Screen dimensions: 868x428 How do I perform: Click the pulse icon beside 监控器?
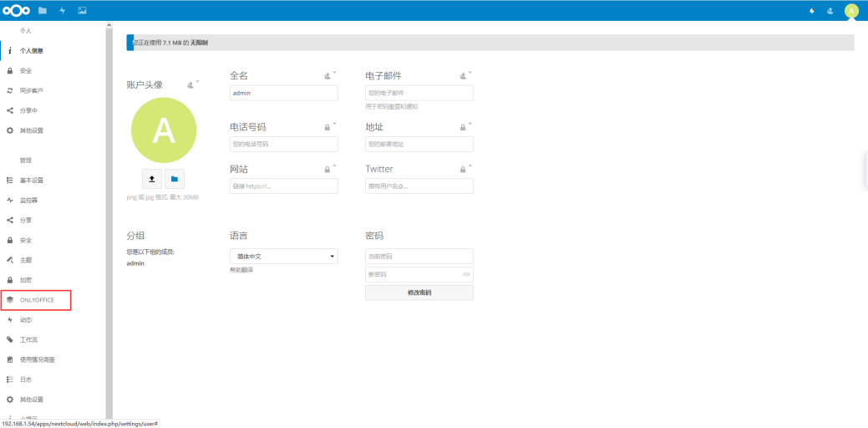pyautogui.click(x=9, y=201)
